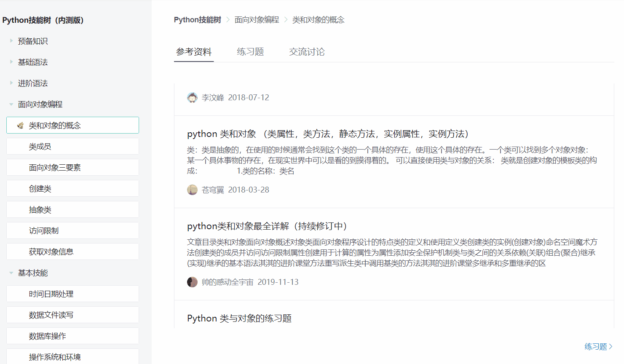The image size is (624, 364).
Task: Expand the 进阶语法 tree node arrow
Action: click(11, 83)
